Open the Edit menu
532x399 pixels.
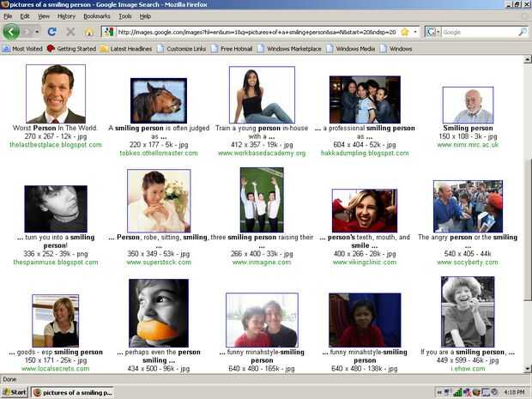[x=25, y=16]
